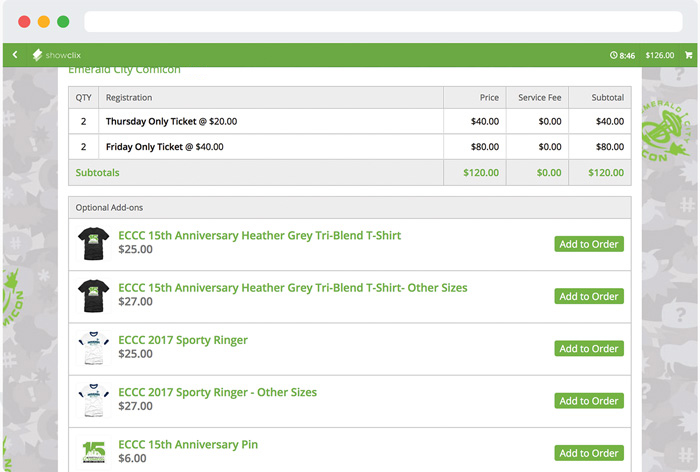Screen dimensions: 700x472
Task: View the 2017 Sporty Ringer thumbnail
Action: (x=93, y=348)
